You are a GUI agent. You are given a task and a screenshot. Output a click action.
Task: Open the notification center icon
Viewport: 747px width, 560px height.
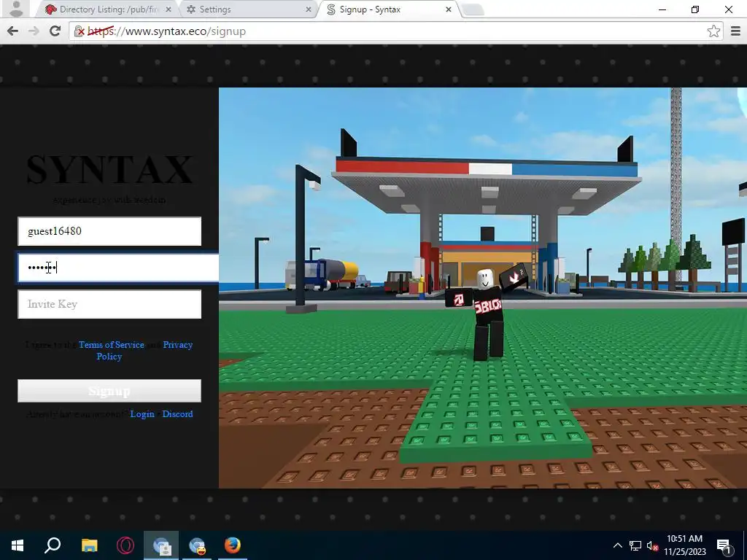click(724, 545)
